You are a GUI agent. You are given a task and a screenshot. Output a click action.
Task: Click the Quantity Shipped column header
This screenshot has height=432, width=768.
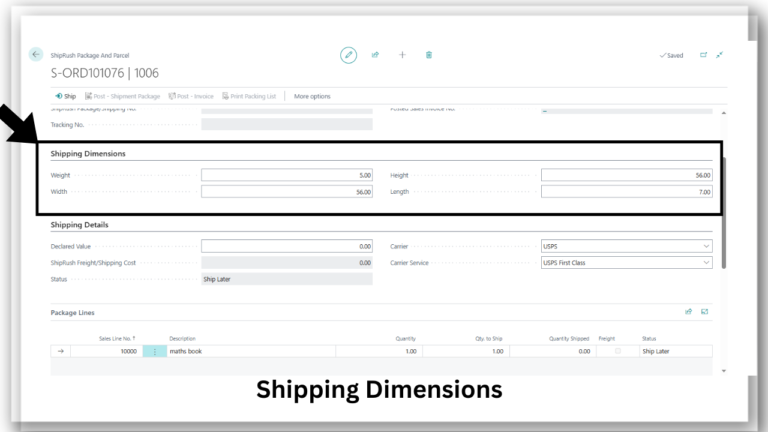coord(569,338)
